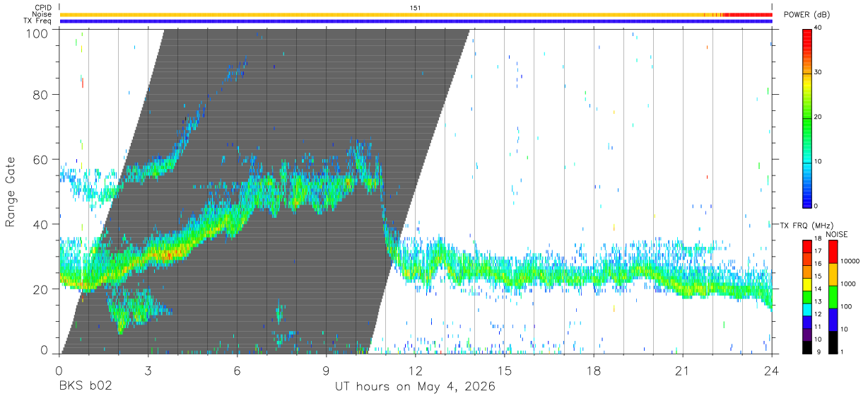Click the Noise row label
This screenshot has width=868, height=401.
(41, 14)
